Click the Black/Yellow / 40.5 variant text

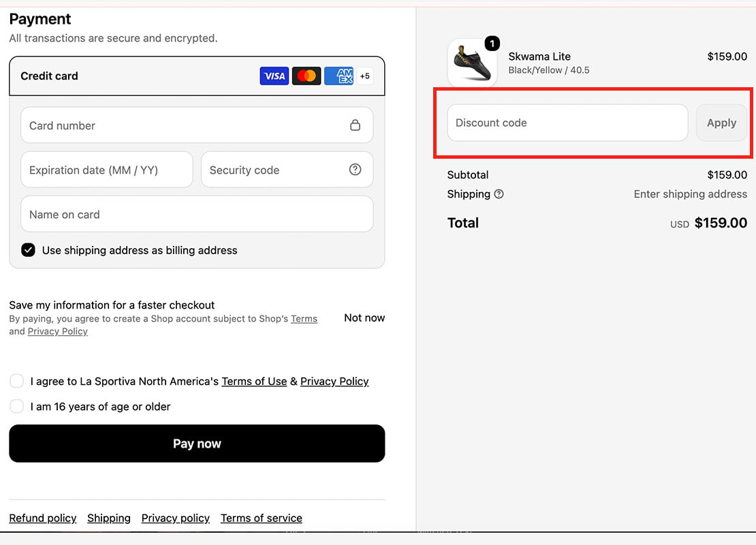click(549, 70)
